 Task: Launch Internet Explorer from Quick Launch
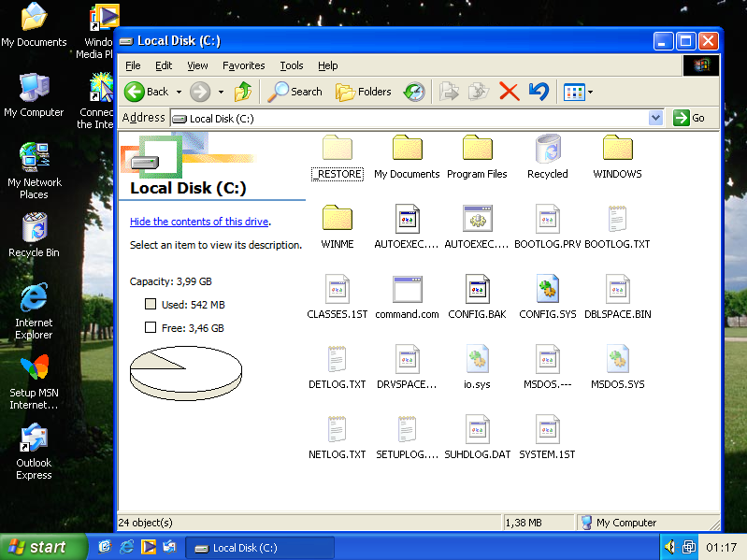(x=127, y=547)
